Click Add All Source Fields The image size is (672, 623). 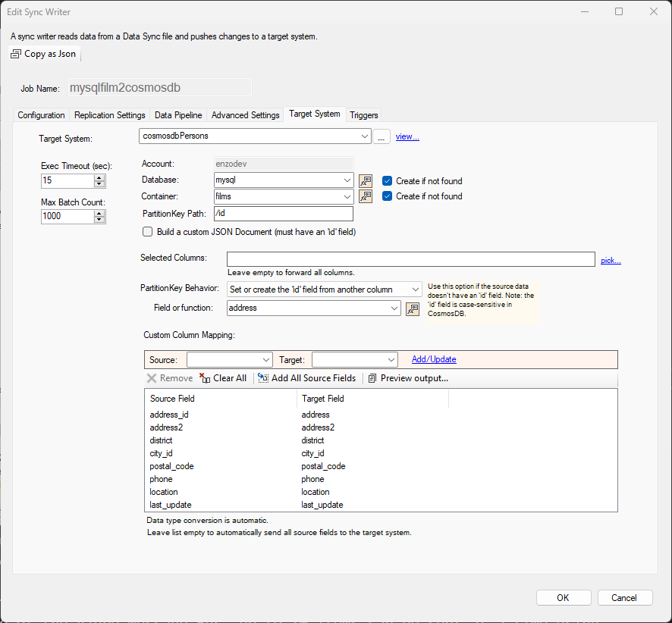tap(307, 378)
